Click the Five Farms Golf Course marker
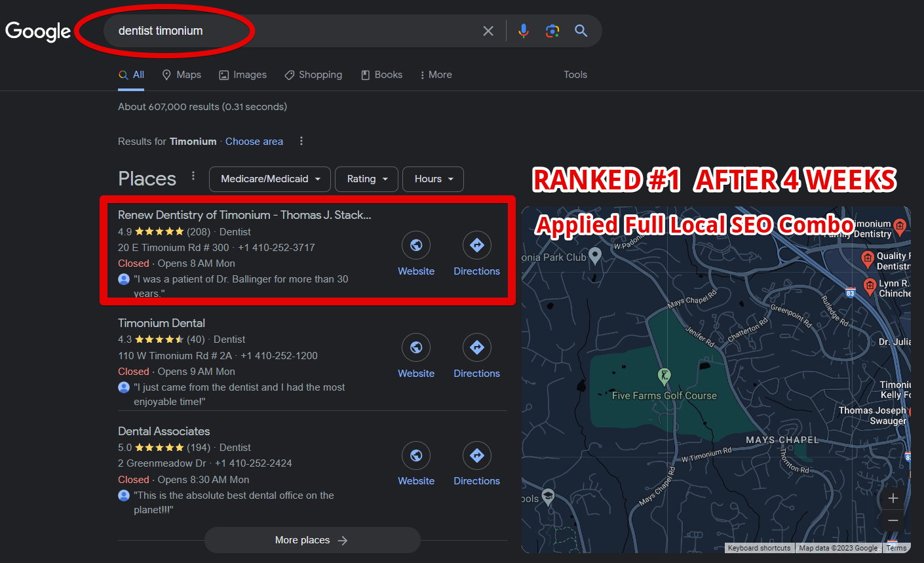Screen dimensions: 924x563 click(x=664, y=376)
